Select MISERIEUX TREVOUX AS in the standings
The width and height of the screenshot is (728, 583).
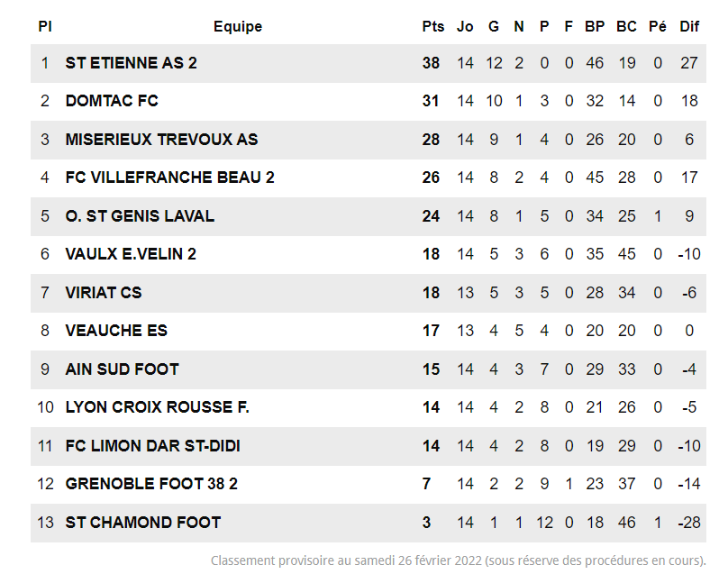[x=161, y=140]
